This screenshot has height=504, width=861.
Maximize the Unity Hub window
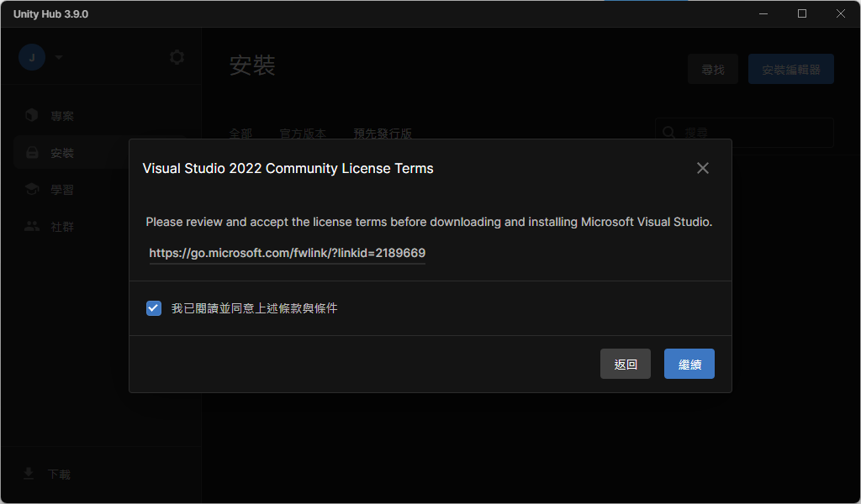(801, 13)
